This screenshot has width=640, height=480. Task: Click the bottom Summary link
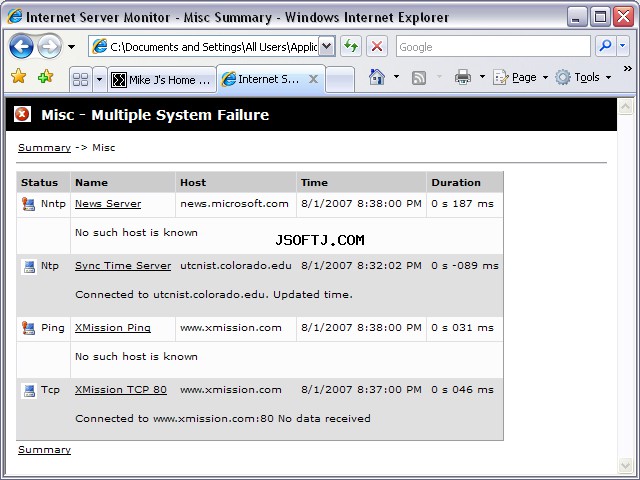pyautogui.click(x=44, y=450)
